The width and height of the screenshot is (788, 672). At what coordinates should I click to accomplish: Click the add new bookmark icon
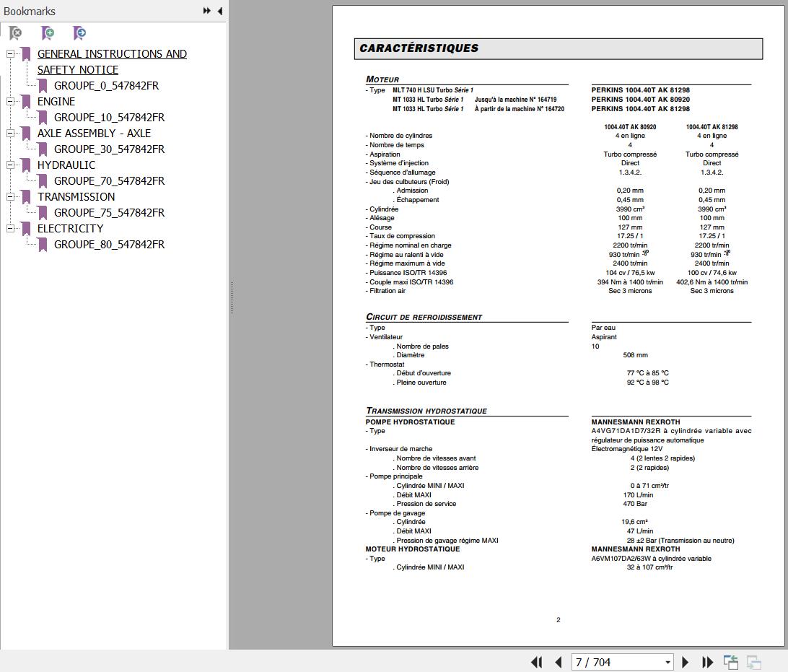click(x=48, y=33)
